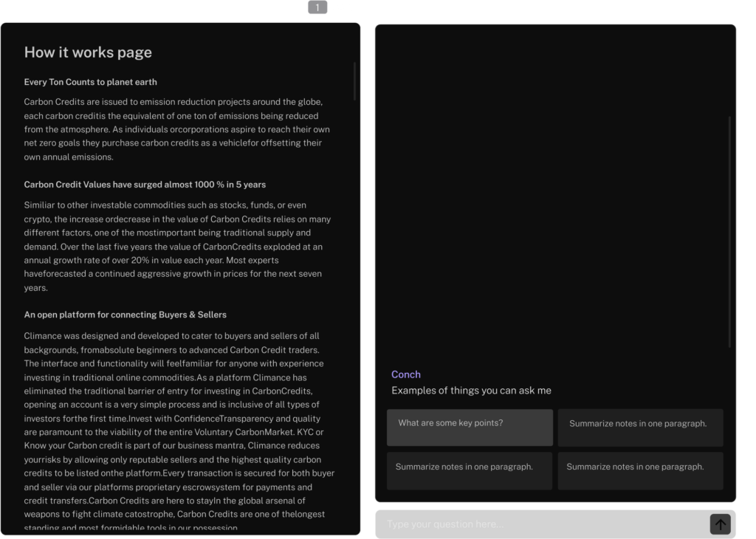The image size is (756, 539).
Task: Choose 'Summarize notes in one paragraph.' directly below 'What are some key points?'
Action: [x=470, y=471]
